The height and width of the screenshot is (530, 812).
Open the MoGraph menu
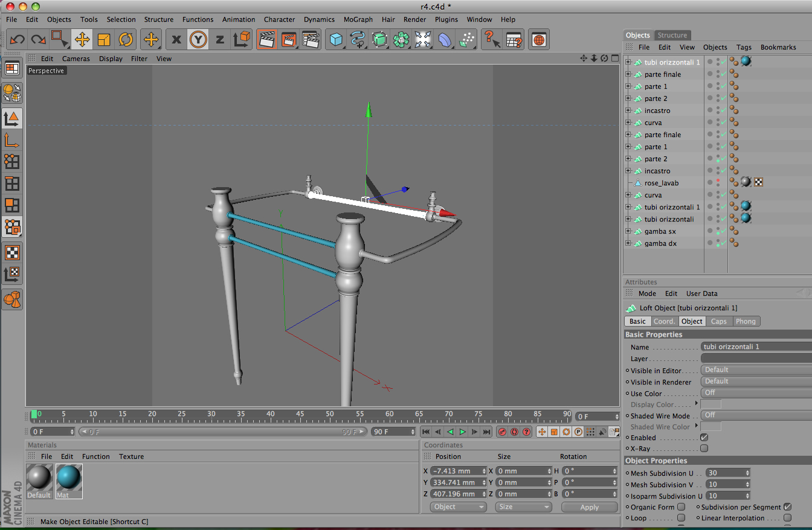pos(358,19)
